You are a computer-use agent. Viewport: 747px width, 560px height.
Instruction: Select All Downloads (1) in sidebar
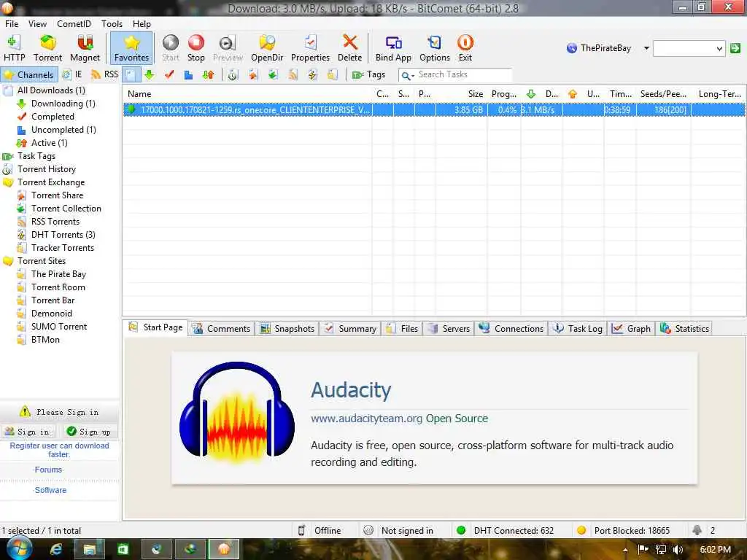51,90
